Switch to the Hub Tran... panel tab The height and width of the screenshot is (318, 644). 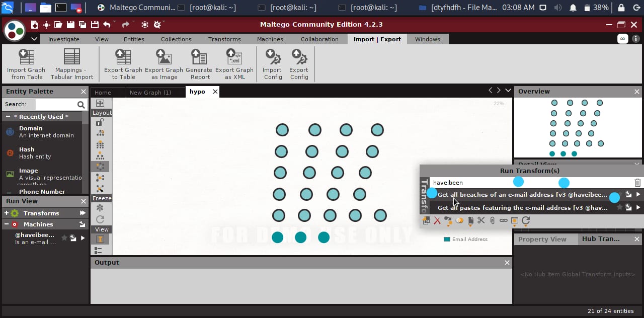pyautogui.click(x=601, y=239)
